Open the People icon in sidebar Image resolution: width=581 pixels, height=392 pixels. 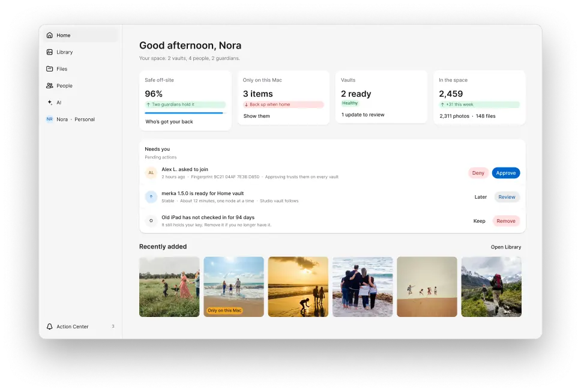click(x=49, y=86)
